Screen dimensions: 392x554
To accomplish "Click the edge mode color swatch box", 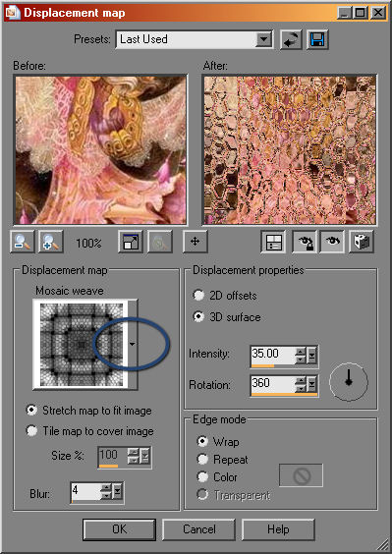I will point(301,475).
